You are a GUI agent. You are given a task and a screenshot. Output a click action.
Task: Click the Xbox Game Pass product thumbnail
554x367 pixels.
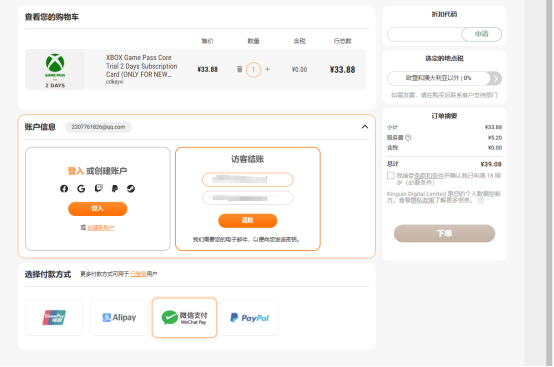(x=55, y=70)
